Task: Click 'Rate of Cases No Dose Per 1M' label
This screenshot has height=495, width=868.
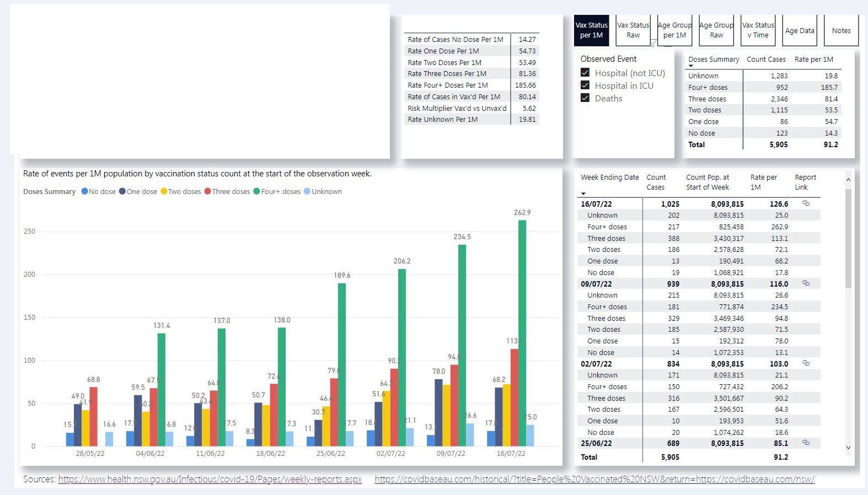Action: [456, 39]
